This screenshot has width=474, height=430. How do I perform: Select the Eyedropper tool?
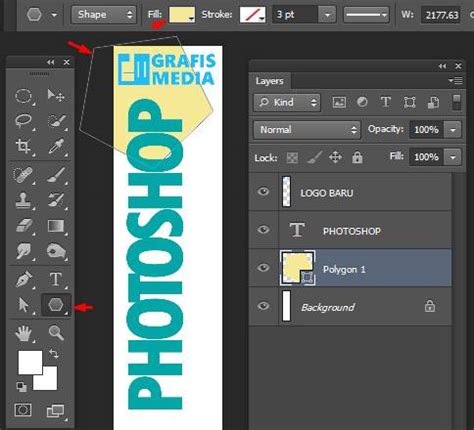tap(56, 146)
